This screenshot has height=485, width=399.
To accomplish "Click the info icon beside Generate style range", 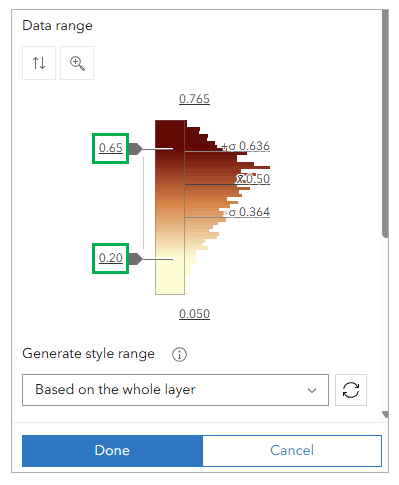I will coord(179,354).
